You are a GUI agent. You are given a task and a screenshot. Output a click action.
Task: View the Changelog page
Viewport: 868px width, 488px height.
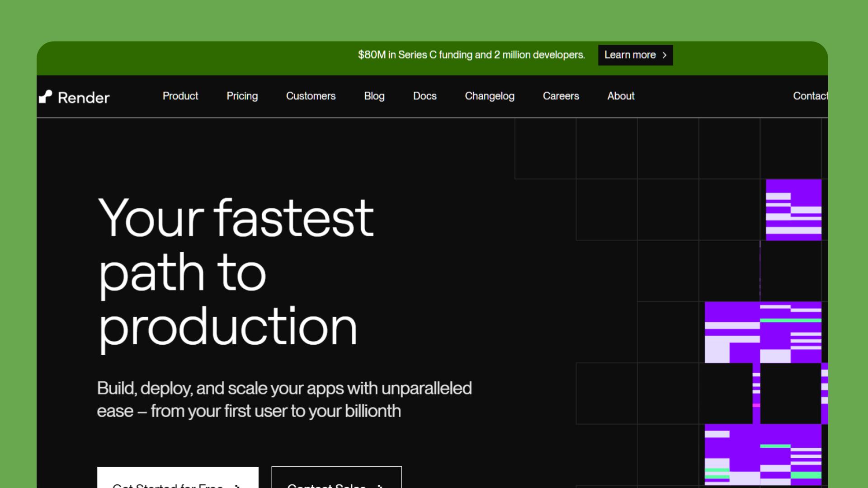coord(490,96)
